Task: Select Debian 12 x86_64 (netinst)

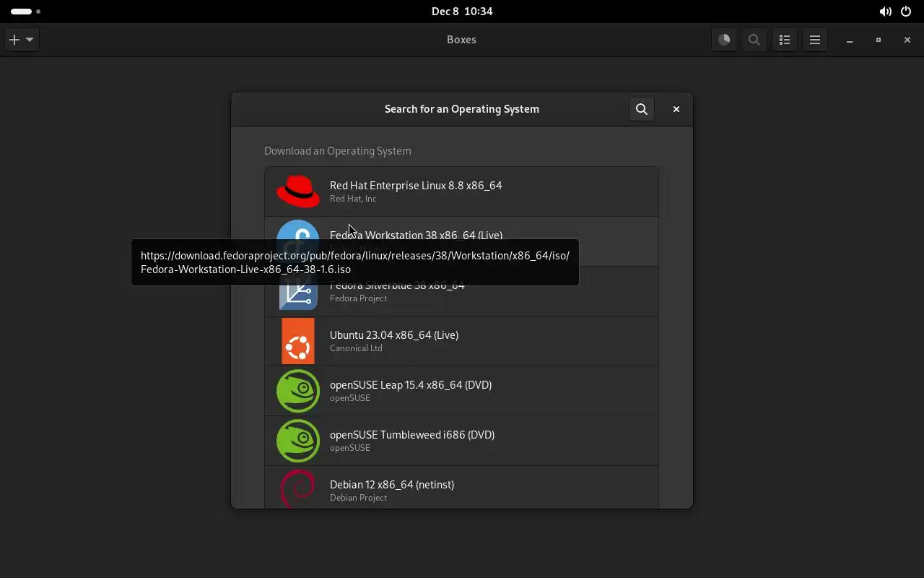Action: click(x=461, y=488)
